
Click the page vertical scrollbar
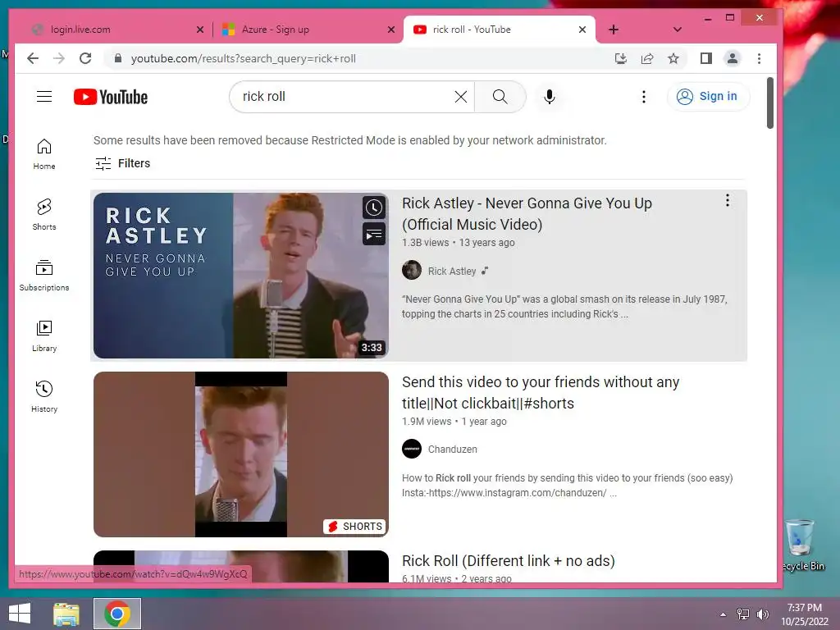click(769, 103)
